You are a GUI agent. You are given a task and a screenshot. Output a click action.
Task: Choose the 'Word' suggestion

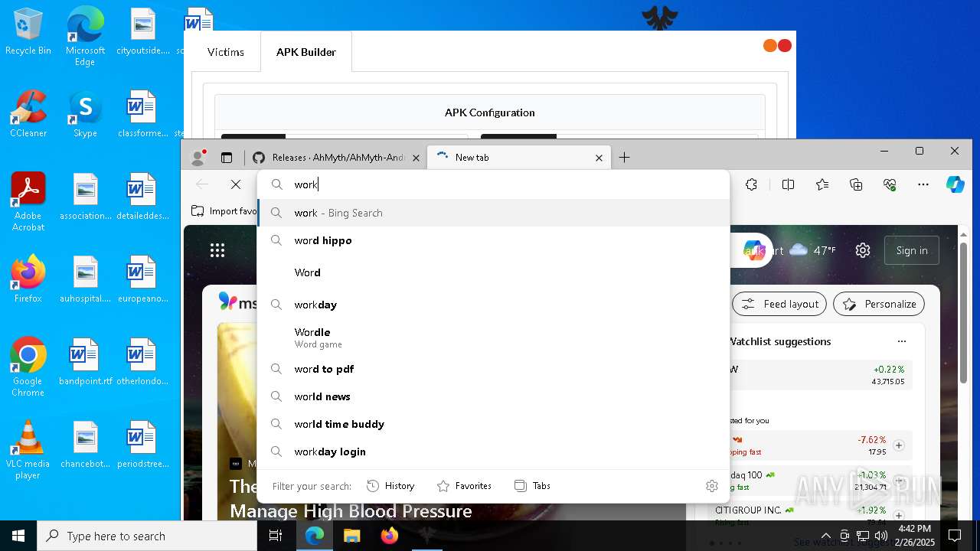(494, 272)
